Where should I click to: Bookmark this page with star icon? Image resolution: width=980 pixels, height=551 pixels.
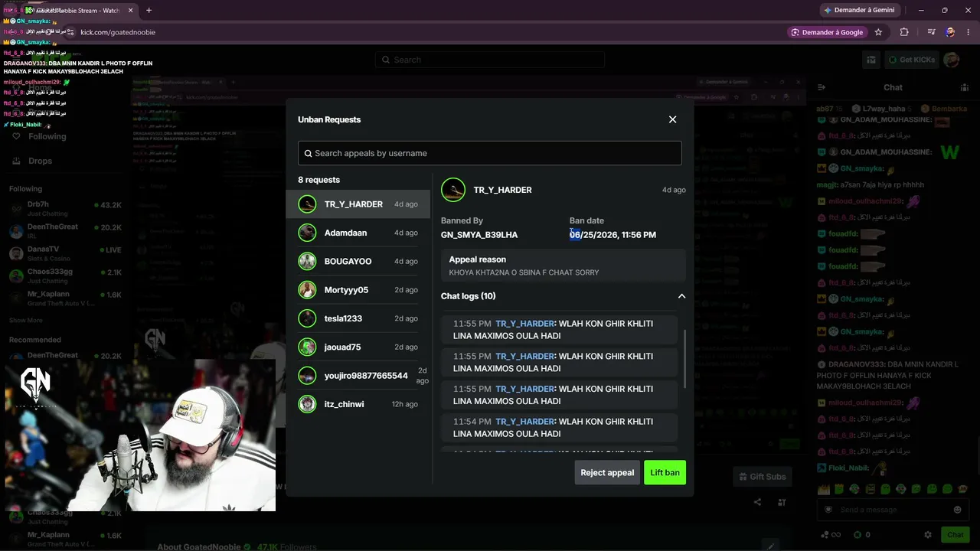click(878, 32)
